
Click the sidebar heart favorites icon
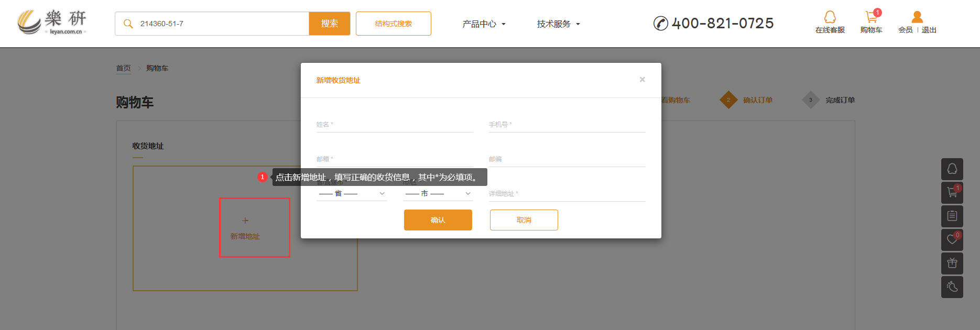point(952,239)
